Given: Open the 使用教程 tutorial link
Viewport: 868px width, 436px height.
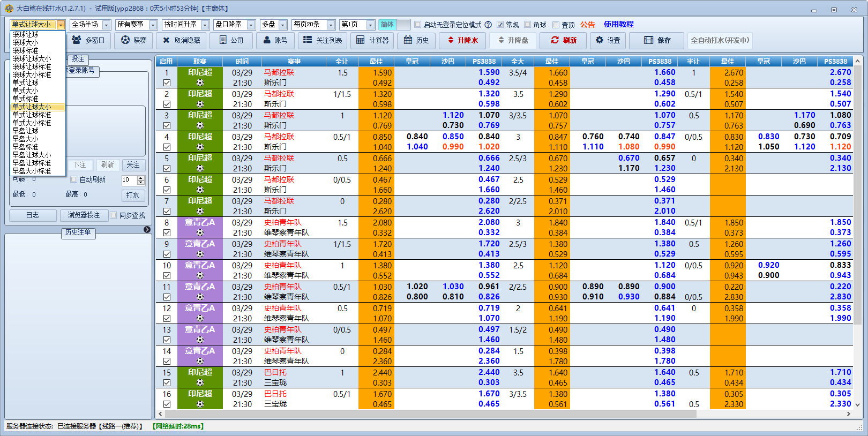Looking at the screenshot, I should point(618,25).
